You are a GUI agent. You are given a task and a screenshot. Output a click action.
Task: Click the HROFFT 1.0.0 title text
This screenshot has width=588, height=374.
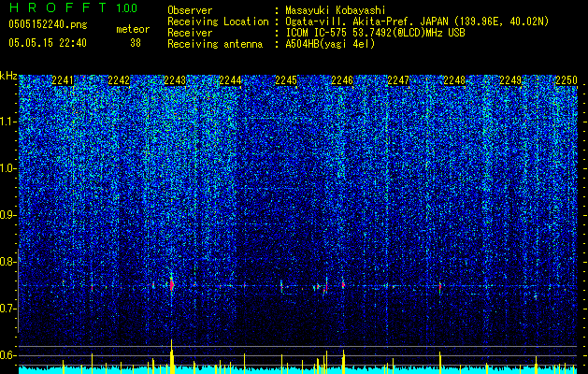[73, 7]
